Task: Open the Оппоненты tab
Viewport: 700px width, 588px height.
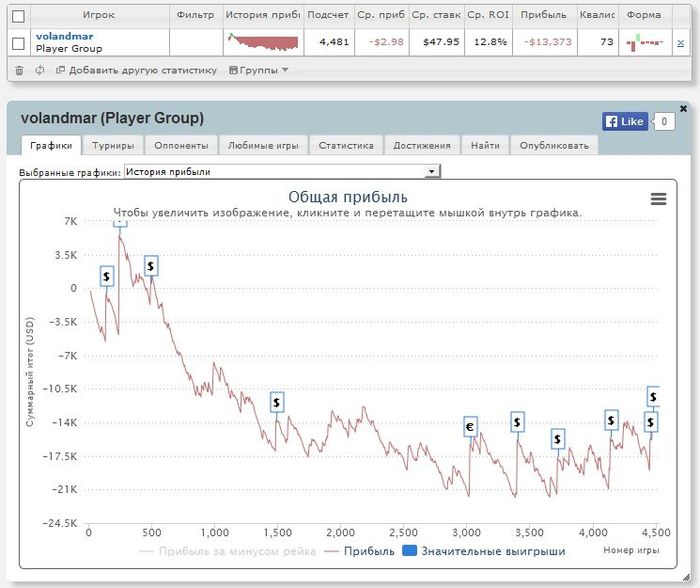Action: [x=181, y=146]
